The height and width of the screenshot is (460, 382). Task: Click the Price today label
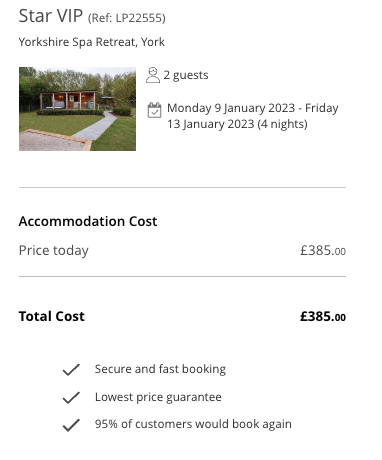54,251
